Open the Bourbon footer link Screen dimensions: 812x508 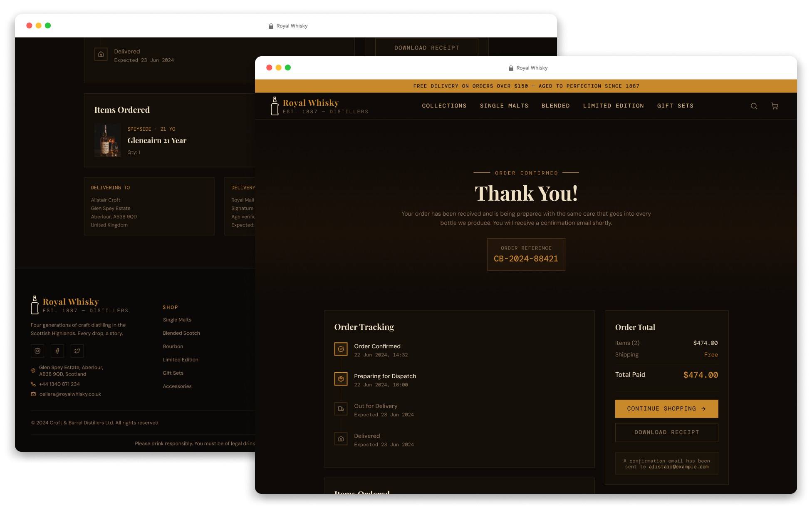pos(173,346)
